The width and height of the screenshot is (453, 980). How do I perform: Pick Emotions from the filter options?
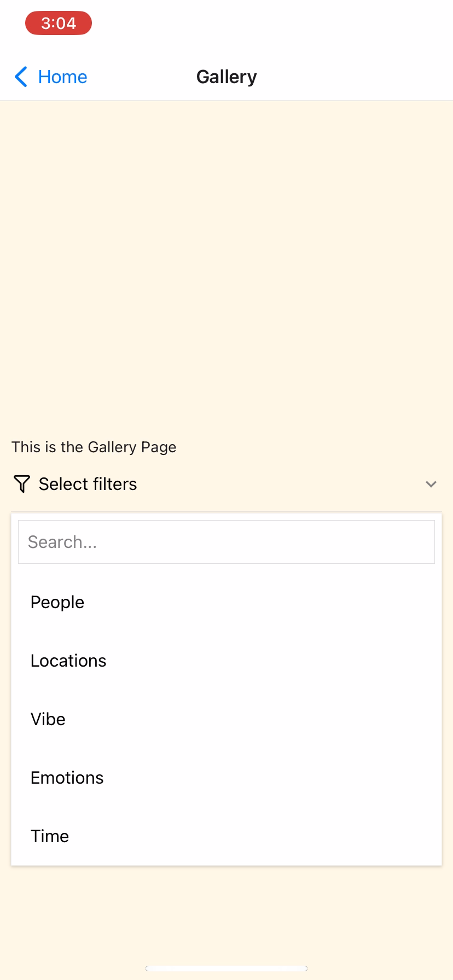[67, 777]
